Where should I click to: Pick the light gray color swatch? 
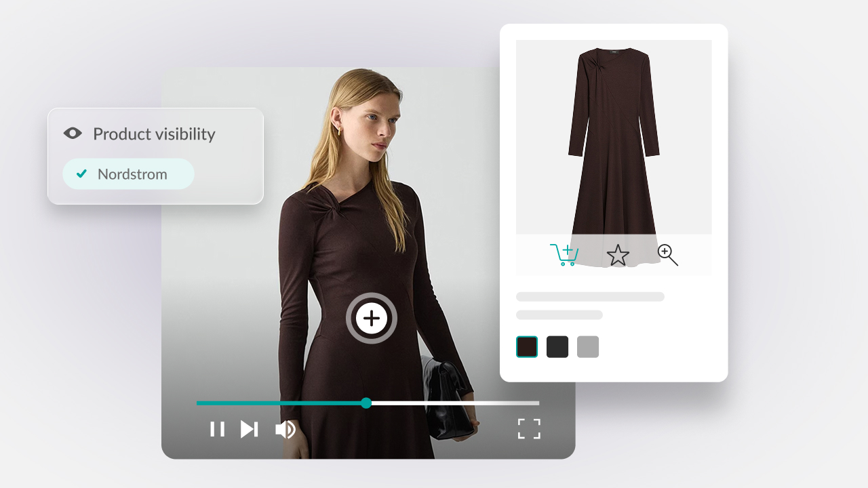point(588,347)
